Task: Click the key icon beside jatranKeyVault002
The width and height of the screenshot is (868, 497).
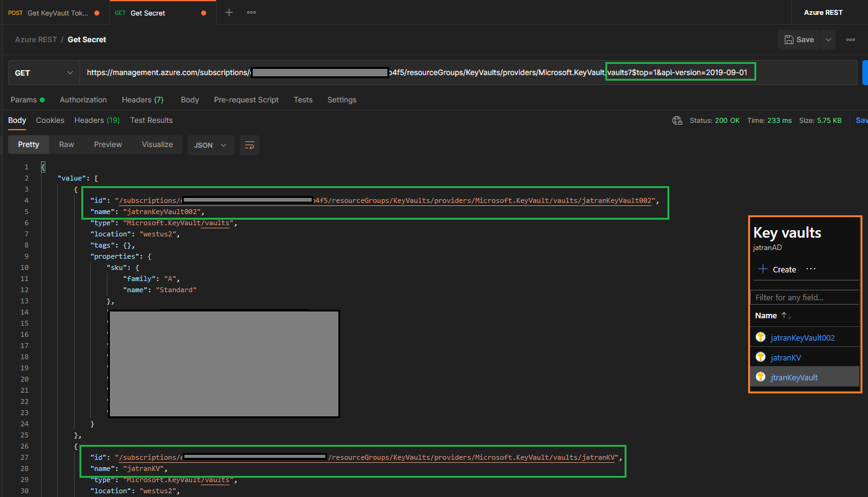Action: point(761,336)
